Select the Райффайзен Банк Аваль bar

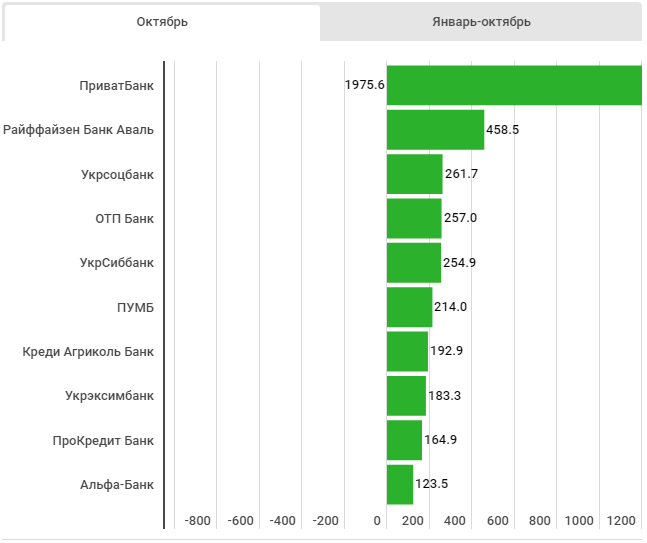435,130
